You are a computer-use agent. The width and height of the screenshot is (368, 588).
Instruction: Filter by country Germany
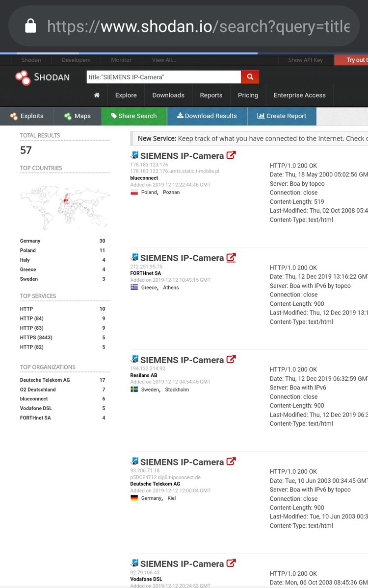(x=30, y=241)
